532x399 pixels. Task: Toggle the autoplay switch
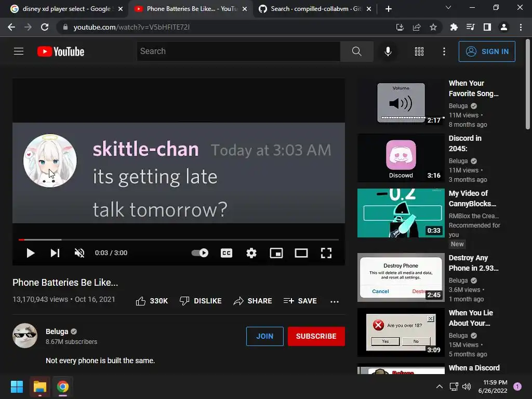point(200,253)
